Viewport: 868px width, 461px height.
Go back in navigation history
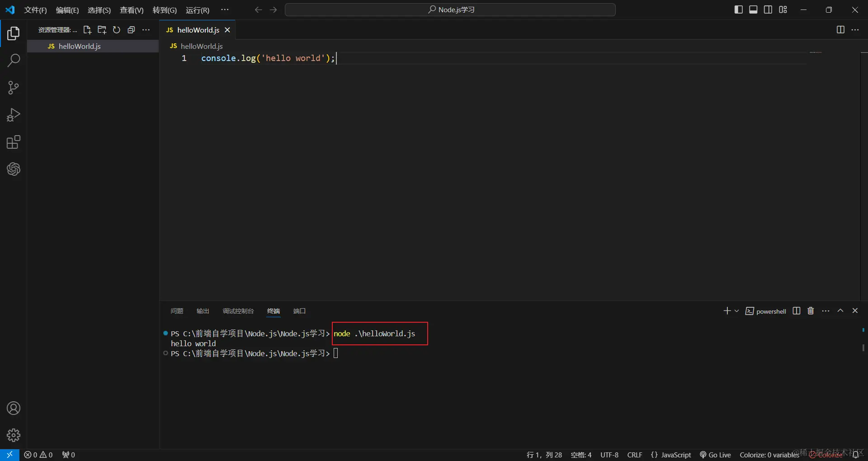click(258, 10)
